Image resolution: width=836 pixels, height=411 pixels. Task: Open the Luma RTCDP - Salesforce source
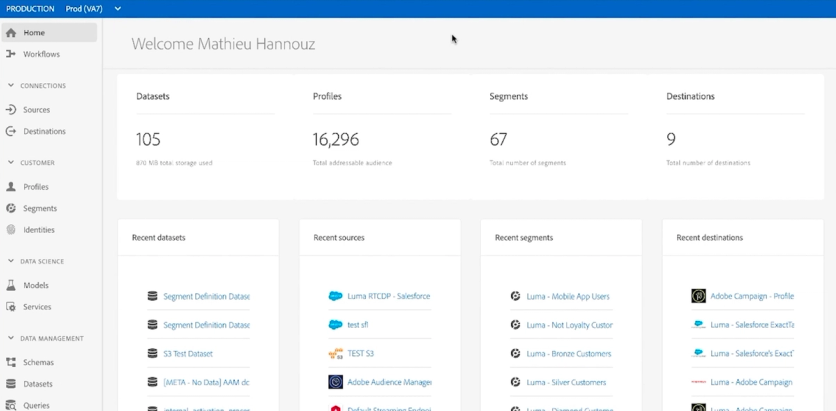tap(389, 296)
